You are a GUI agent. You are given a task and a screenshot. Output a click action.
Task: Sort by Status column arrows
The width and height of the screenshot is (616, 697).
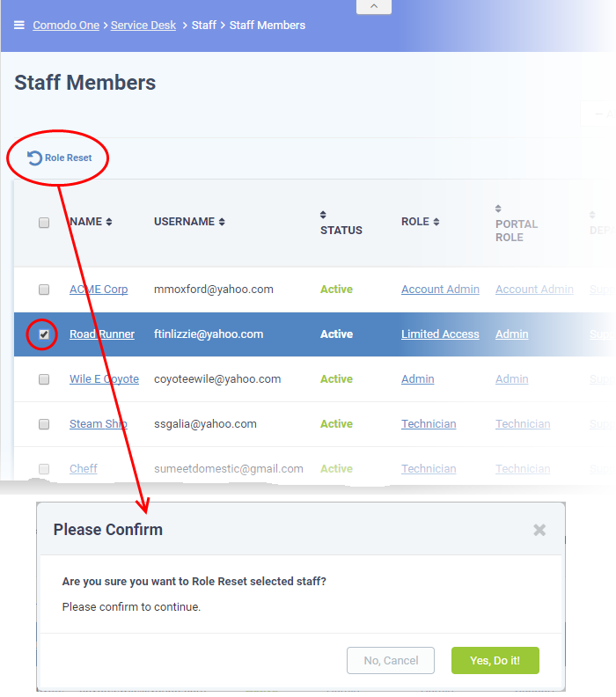323,215
